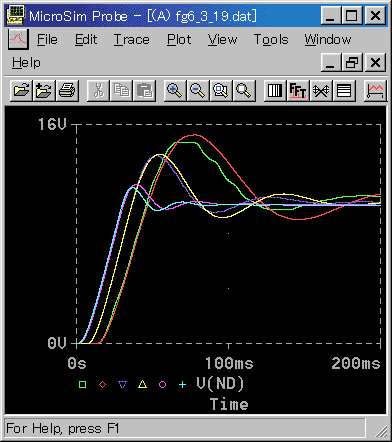The image size is (392, 442).
Task: Close the fg6_3_19.dat document window
Action: pyautogui.click(x=376, y=62)
